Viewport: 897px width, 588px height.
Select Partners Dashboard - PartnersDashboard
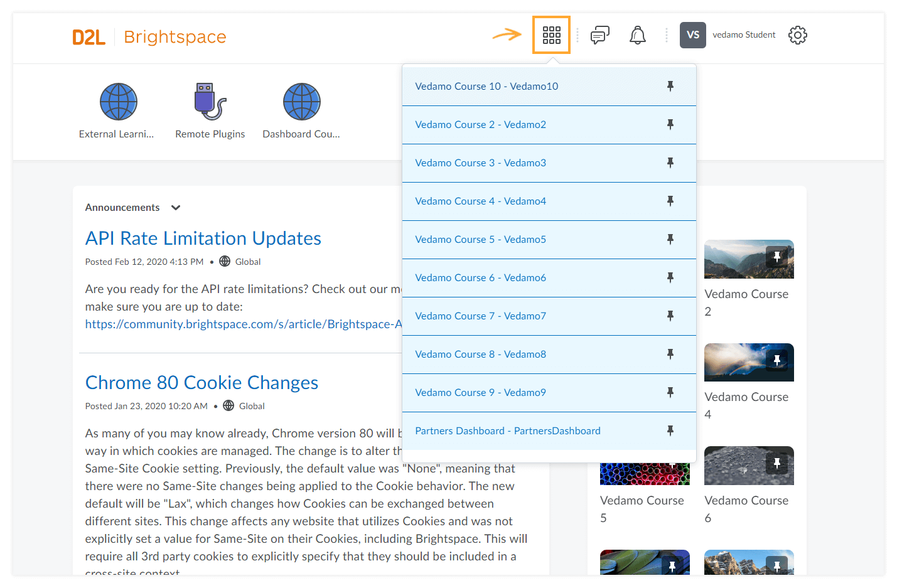point(508,430)
